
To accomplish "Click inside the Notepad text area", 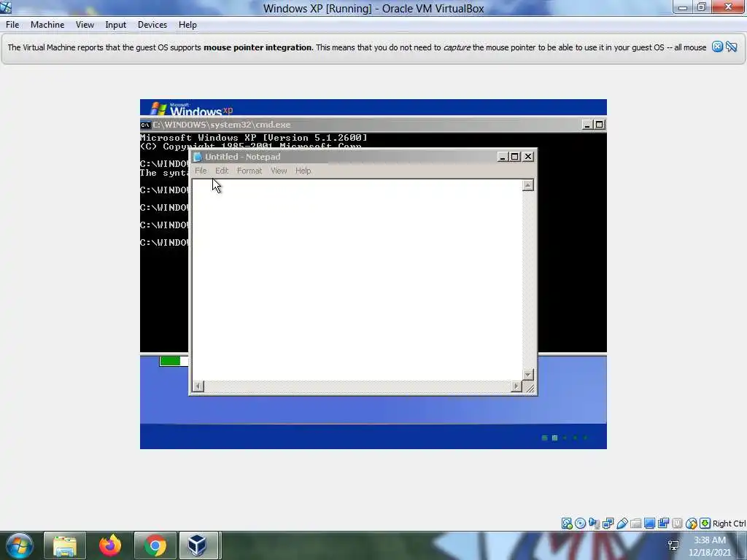I will click(357, 279).
